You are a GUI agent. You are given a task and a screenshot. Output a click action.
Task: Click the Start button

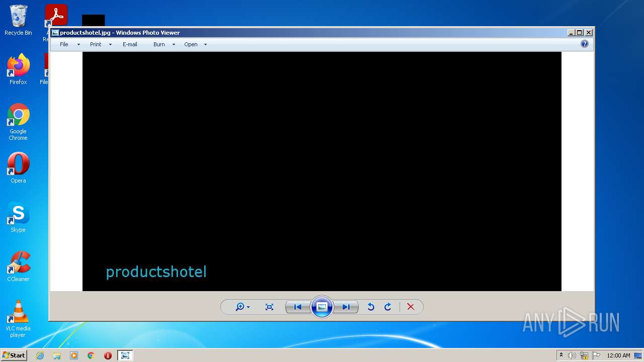(14, 355)
